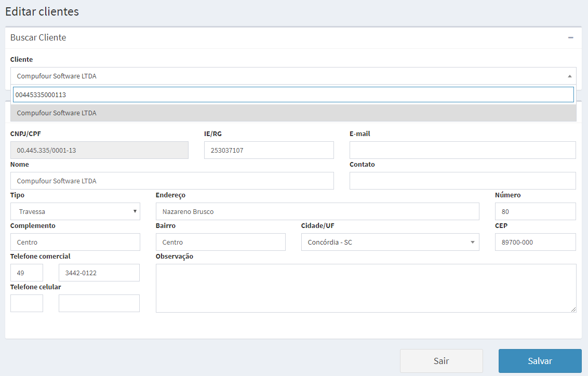This screenshot has width=588, height=376.
Task: Click the IE/RG input field
Action: click(x=269, y=150)
